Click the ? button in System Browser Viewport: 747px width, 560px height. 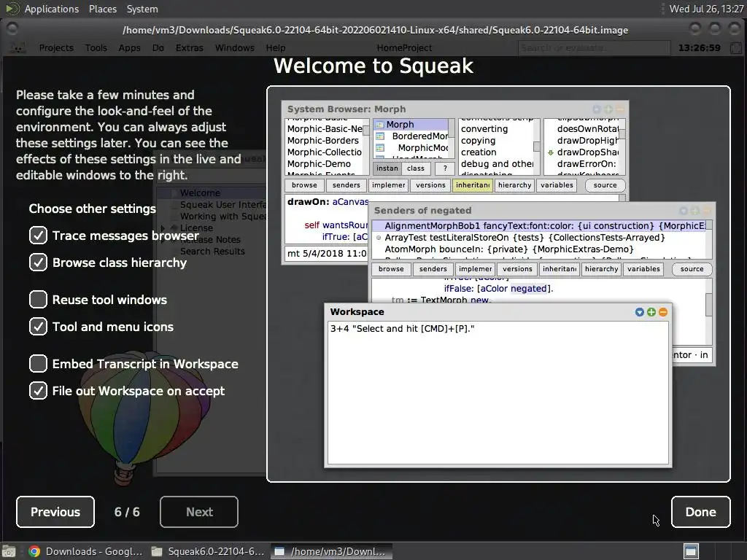click(445, 168)
